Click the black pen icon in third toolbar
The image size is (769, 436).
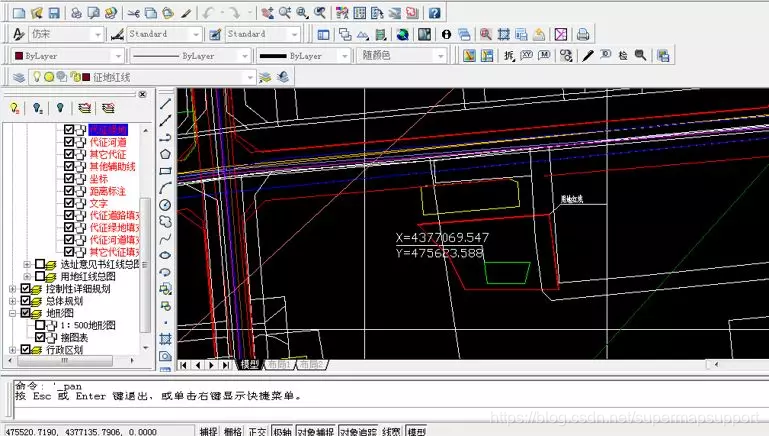coord(588,55)
